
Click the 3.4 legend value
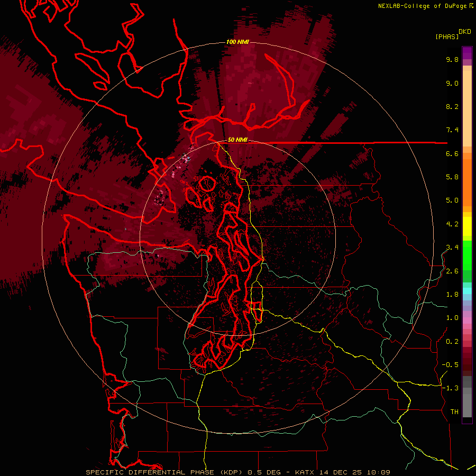click(x=452, y=248)
